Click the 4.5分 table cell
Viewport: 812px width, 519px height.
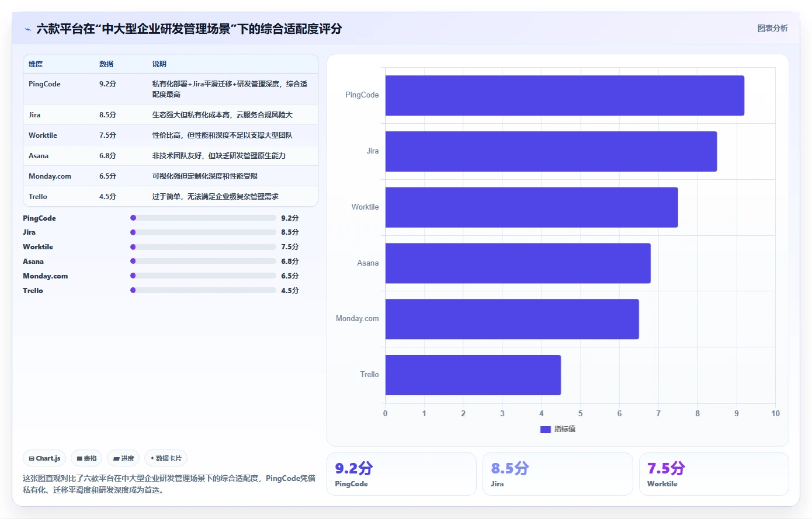point(107,197)
